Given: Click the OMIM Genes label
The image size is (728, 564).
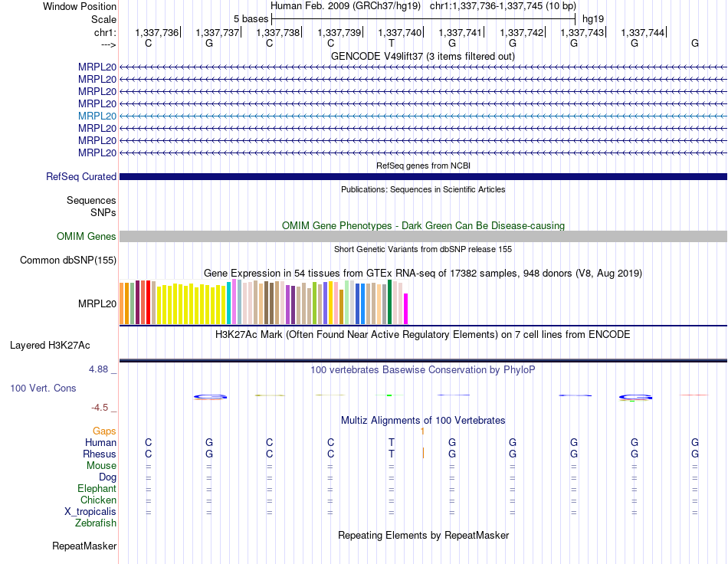Looking at the screenshot, I should [87, 236].
